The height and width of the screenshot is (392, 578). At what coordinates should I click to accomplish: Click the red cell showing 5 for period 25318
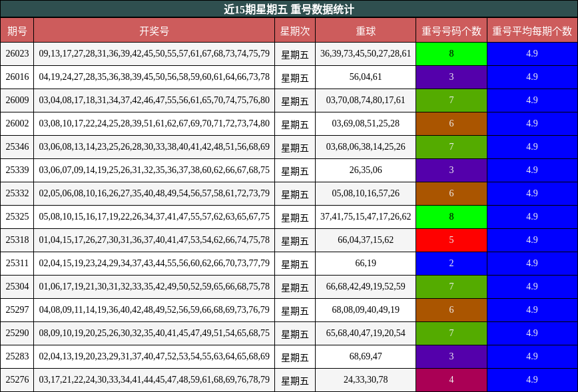click(450, 240)
